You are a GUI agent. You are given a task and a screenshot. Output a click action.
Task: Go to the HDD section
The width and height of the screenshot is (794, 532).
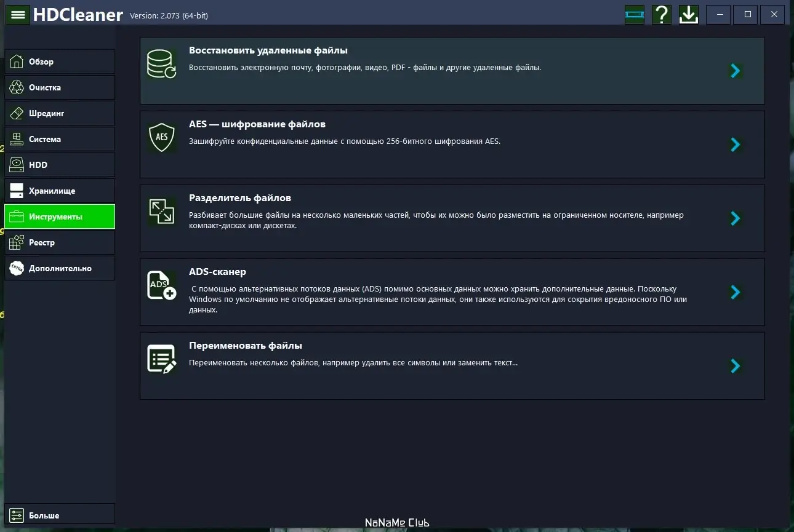tap(60, 165)
